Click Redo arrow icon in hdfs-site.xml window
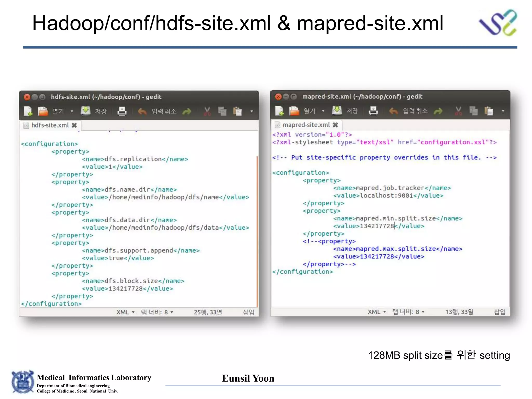 (187, 112)
